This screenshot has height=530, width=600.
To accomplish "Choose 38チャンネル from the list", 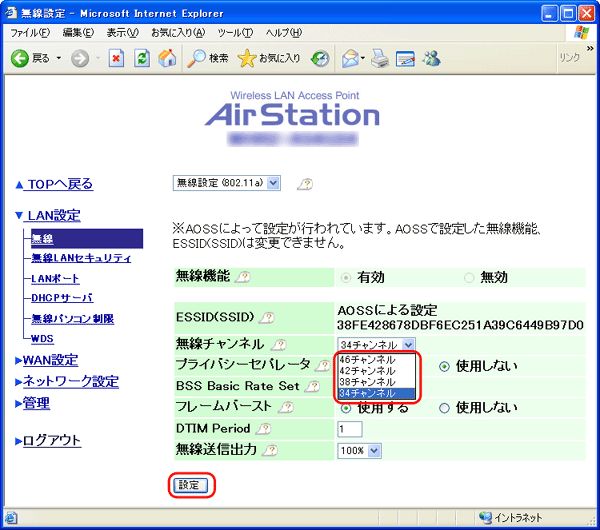I will pyautogui.click(x=376, y=382).
